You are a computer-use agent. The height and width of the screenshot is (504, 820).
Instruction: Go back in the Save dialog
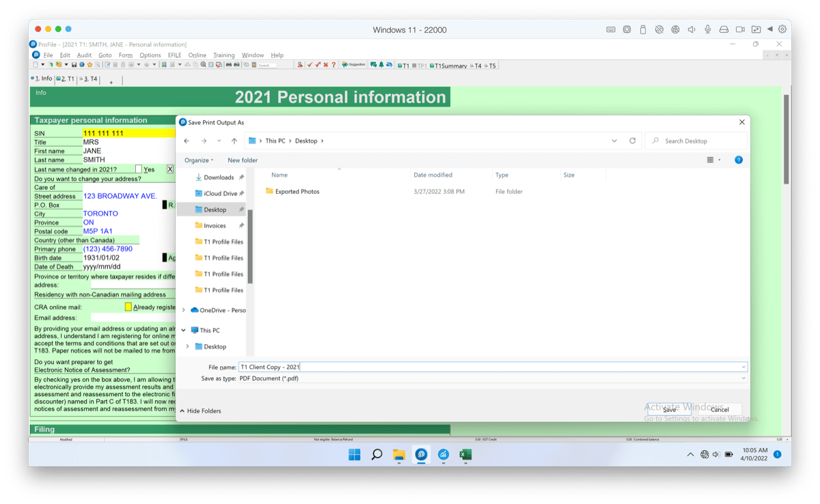[x=187, y=141]
